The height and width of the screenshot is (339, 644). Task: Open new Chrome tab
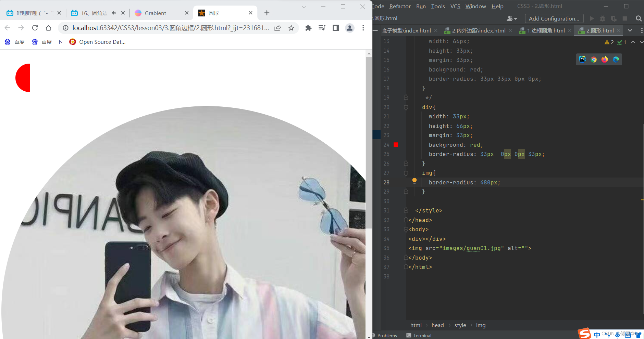click(x=267, y=13)
